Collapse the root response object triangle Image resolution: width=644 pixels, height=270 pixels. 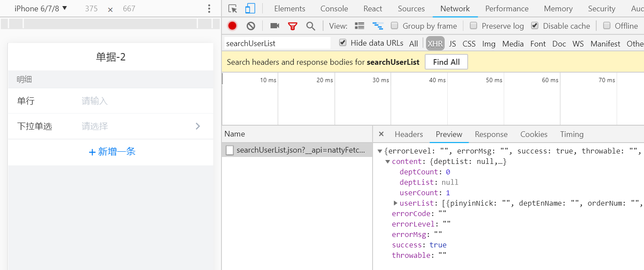coord(380,151)
